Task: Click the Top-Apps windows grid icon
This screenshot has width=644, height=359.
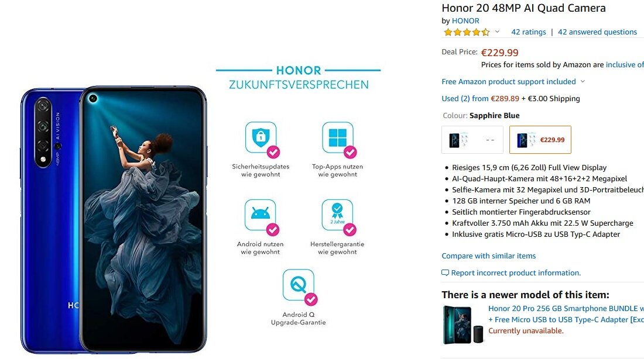Action: point(338,137)
